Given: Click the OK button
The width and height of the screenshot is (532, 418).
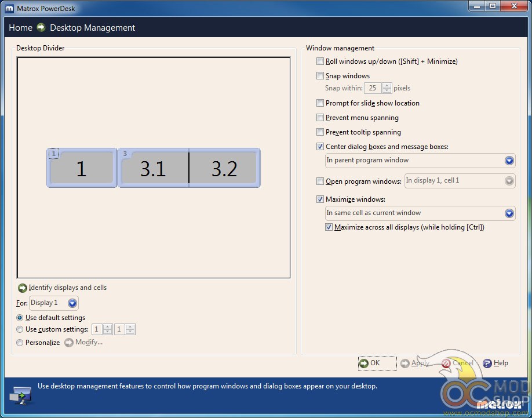Looking at the screenshot, I should 377,364.
